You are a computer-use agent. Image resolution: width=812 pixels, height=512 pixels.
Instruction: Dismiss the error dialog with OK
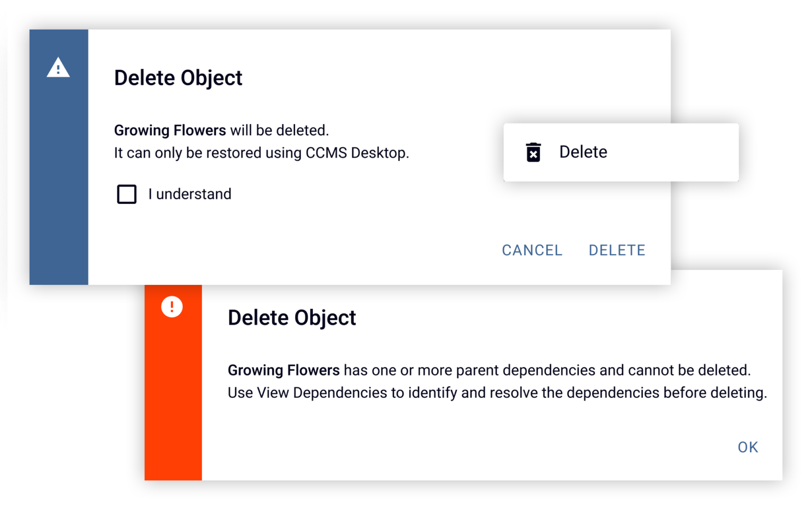(x=748, y=447)
